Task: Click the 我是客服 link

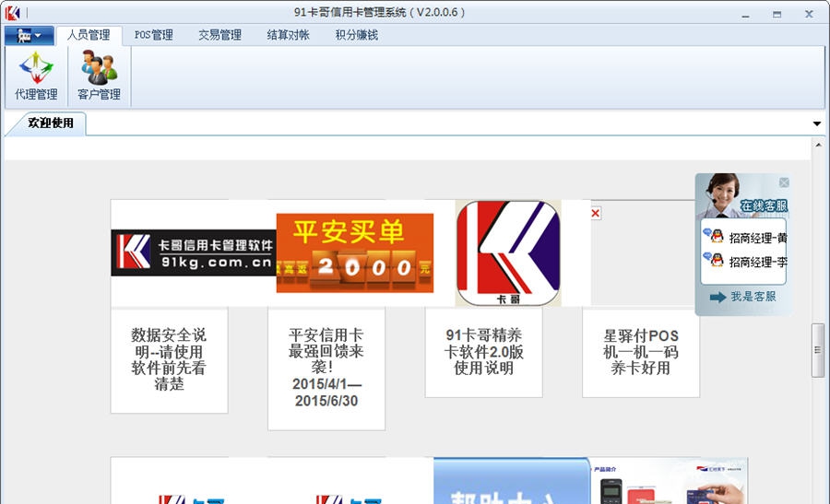Action: (x=753, y=297)
